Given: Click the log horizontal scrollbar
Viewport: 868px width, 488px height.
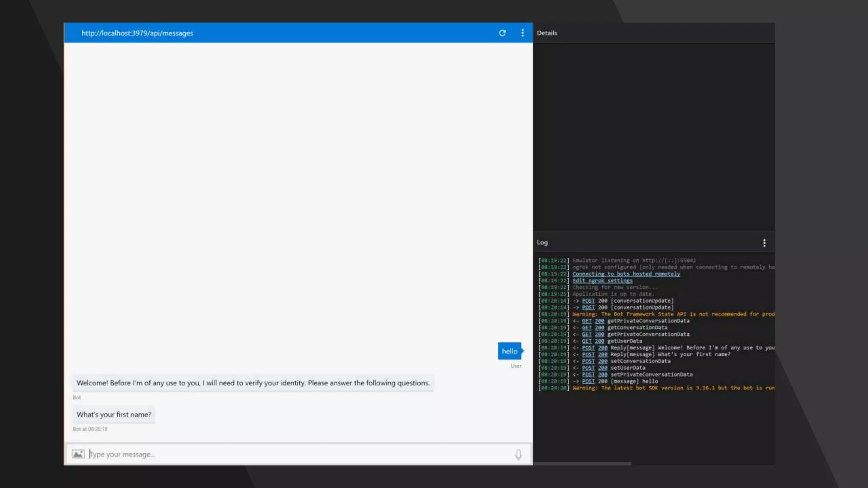Looking at the screenshot, I should [582, 464].
